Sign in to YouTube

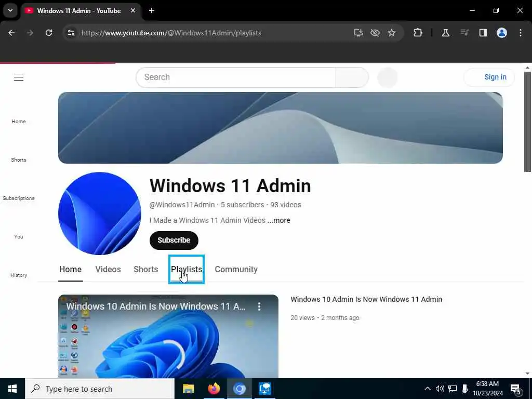tap(489, 77)
